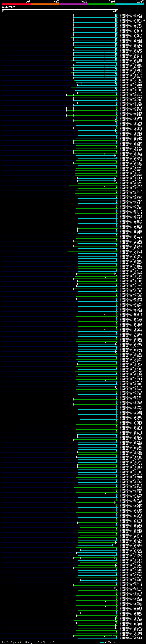
Task: Select the UniRef100_Q99069 label
Action: [x=131, y=595]
